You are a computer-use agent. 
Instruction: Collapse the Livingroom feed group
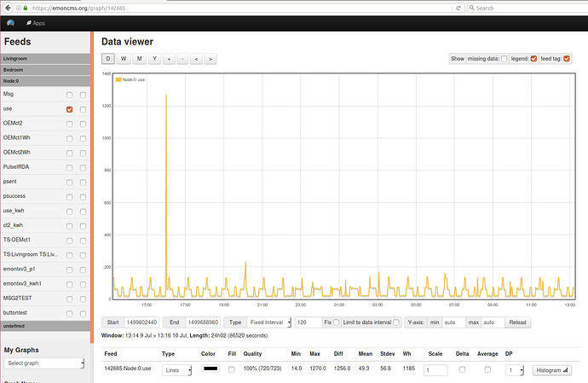(x=45, y=59)
